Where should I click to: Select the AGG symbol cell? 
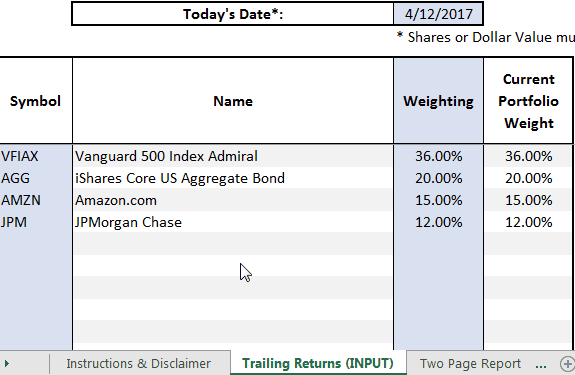coord(36,178)
